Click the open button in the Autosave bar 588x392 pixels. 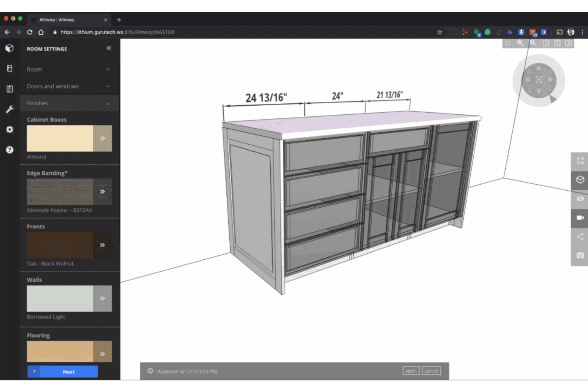point(411,371)
